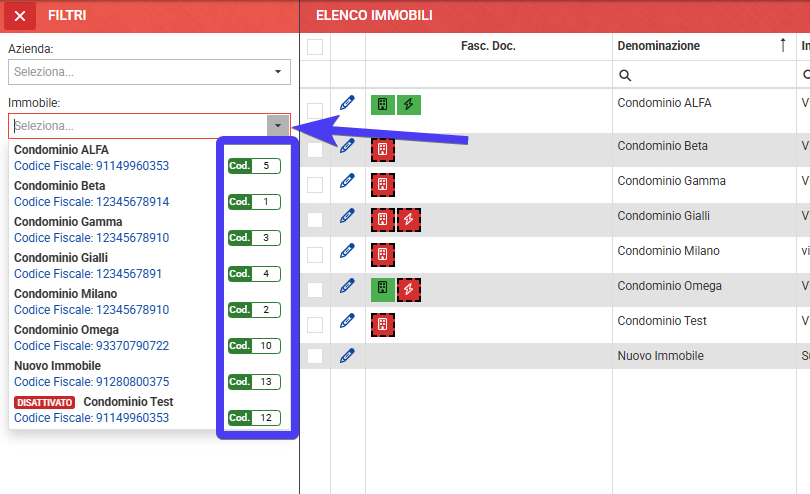This screenshot has height=494, width=810.
Task: Sort by Denominazione column header
Action: 659,46
